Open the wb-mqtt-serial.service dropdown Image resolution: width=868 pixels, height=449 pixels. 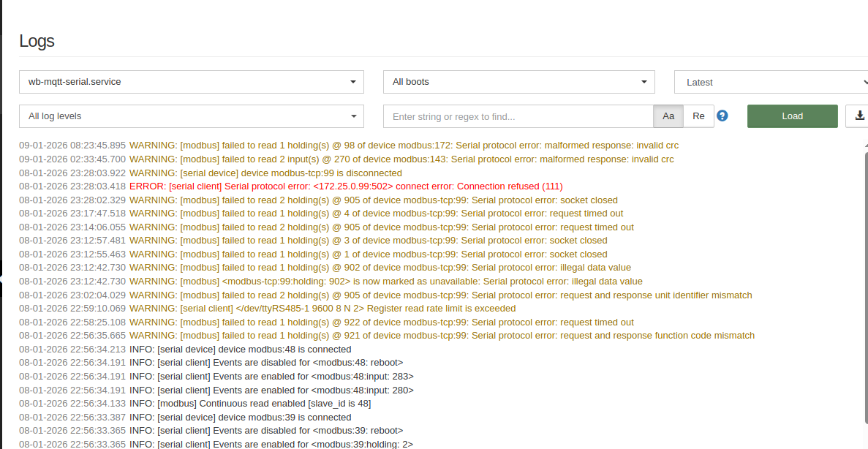[192, 82]
